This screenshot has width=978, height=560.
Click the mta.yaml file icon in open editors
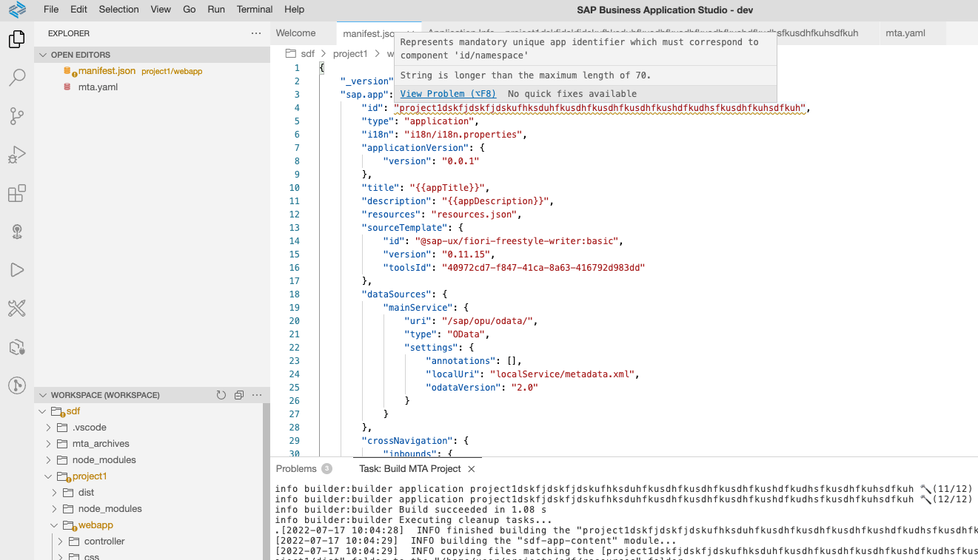(67, 87)
